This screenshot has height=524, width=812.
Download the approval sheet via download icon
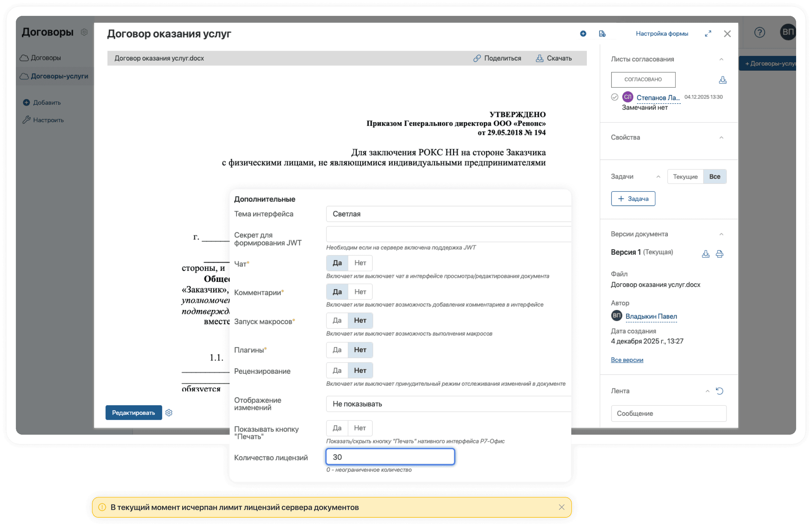[723, 80]
